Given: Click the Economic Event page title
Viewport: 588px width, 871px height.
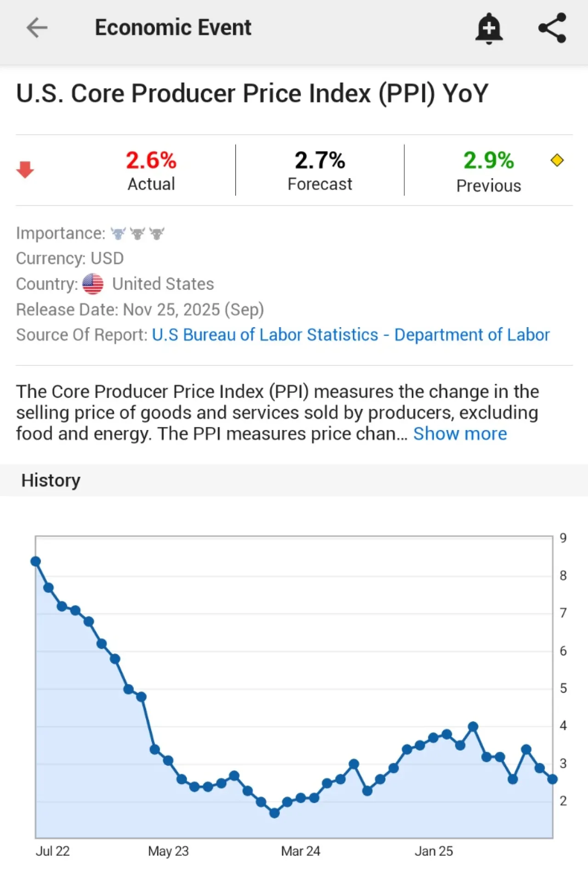Looking at the screenshot, I should [x=173, y=28].
